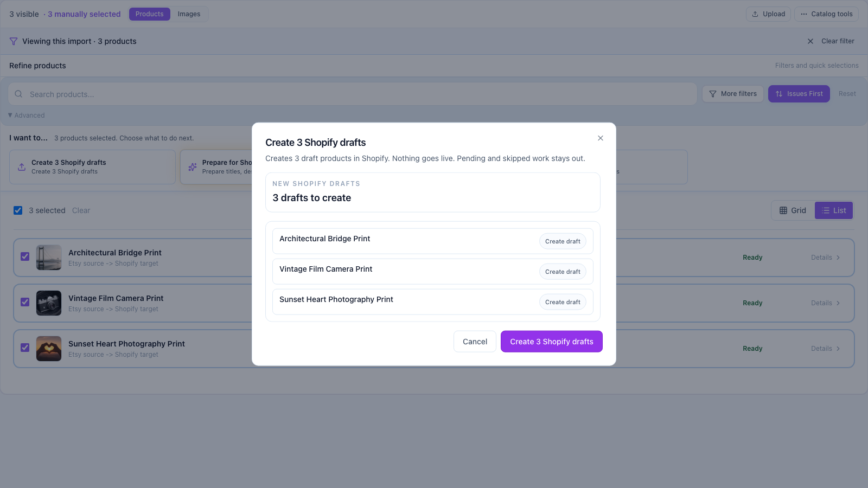Open Details chevron for Vintage Film Camera Print

click(x=838, y=303)
